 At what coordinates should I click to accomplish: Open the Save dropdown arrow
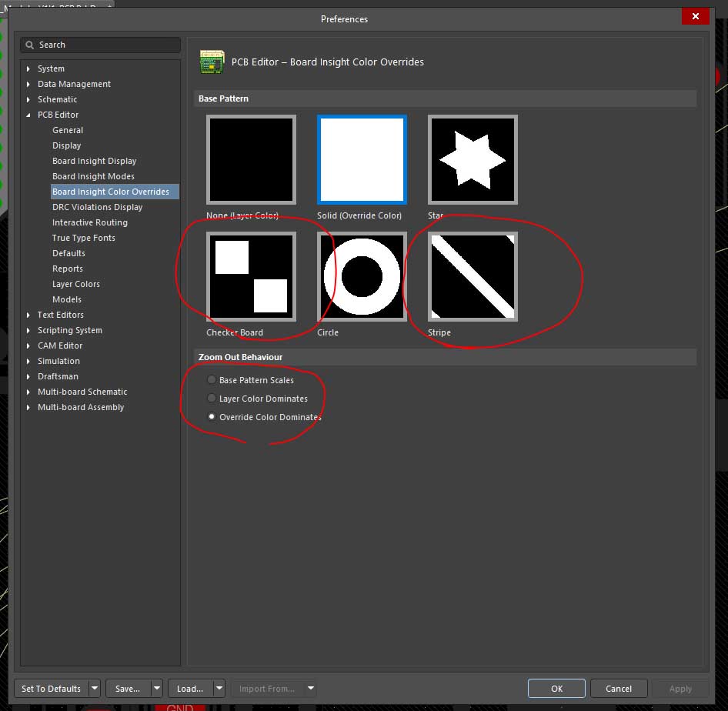pyautogui.click(x=157, y=689)
